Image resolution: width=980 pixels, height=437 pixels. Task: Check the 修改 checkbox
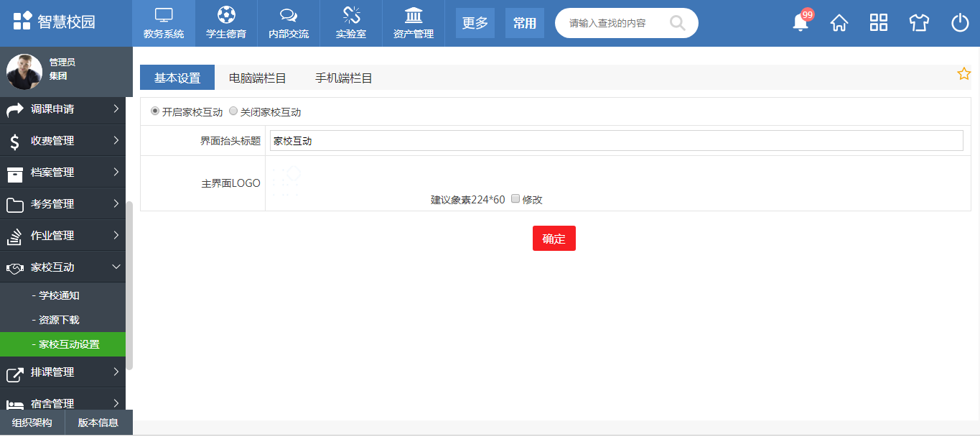[515, 199]
